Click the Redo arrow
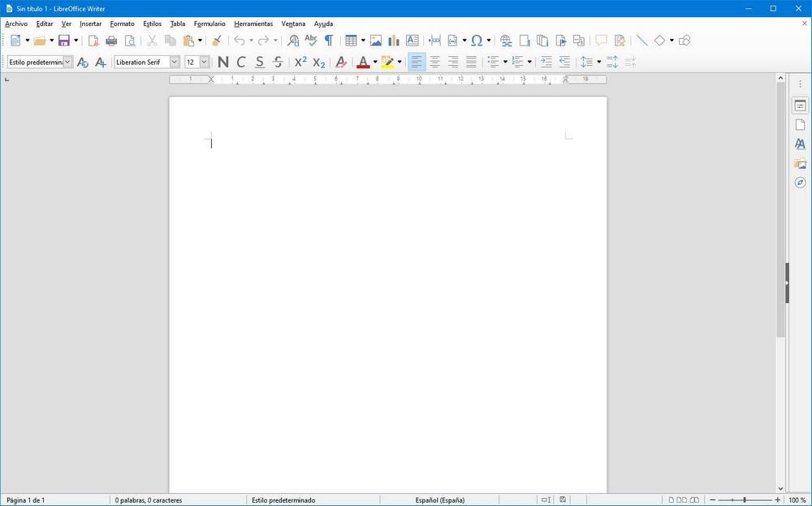This screenshot has width=812, height=506. 264,41
